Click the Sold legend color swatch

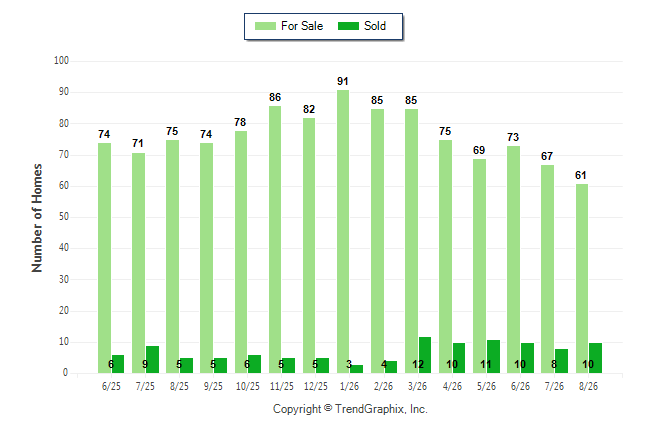[x=348, y=26]
